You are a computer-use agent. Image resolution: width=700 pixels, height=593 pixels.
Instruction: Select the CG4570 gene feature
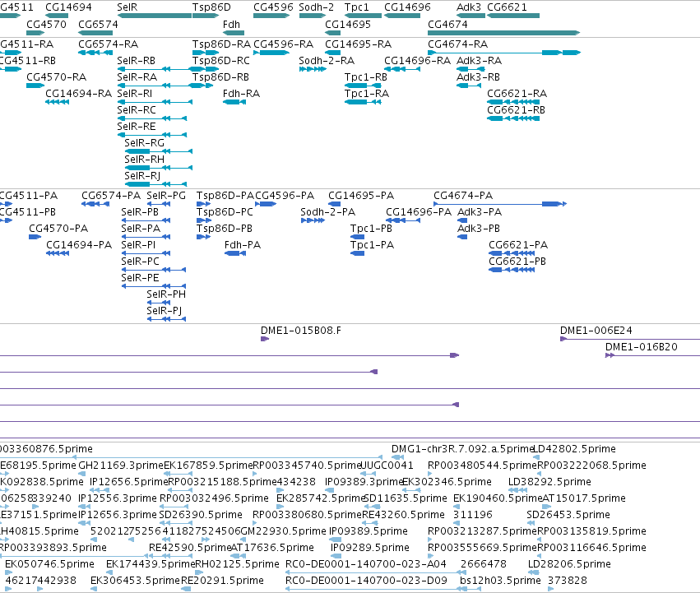pyautogui.click(x=35, y=33)
